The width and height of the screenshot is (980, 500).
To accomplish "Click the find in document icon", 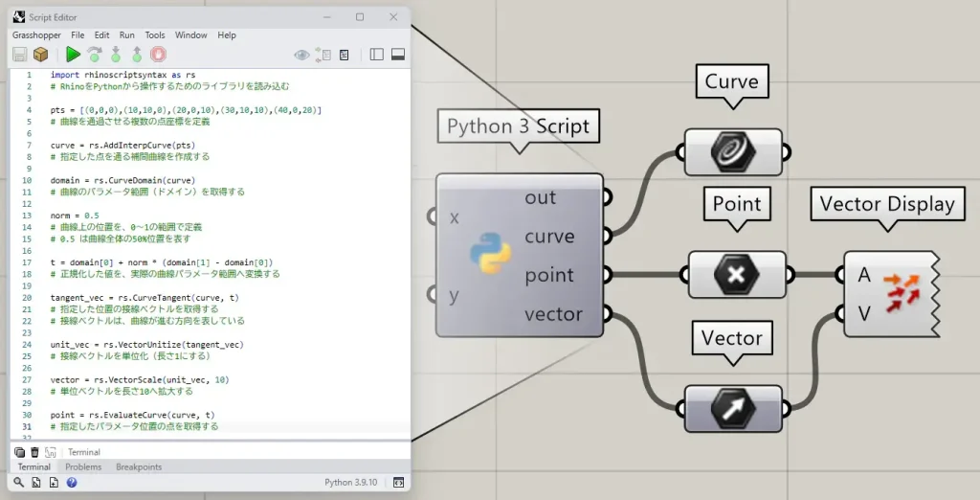I will click(x=36, y=483).
